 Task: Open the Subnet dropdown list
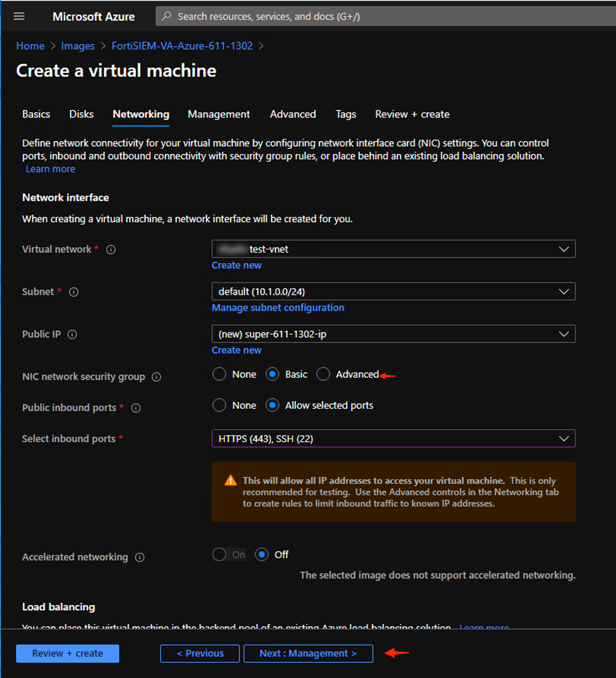click(x=393, y=291)
